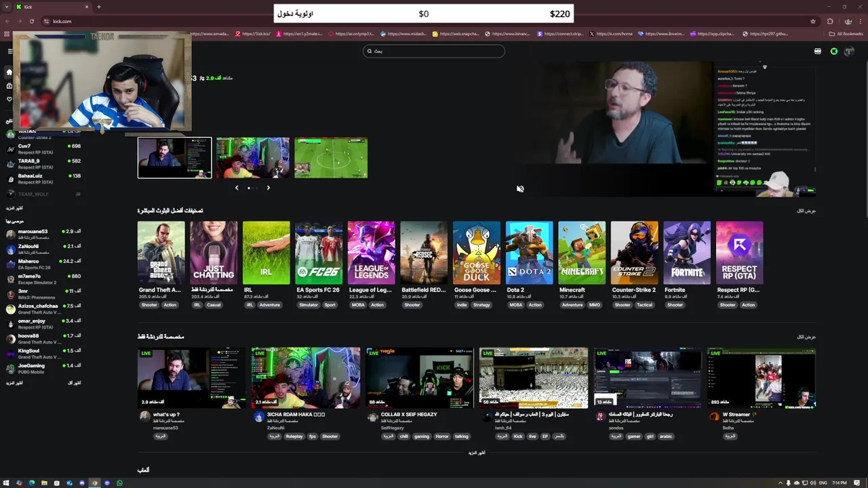
Task: Open Goose Goose Duck category
Action: [x=477, y=253]
